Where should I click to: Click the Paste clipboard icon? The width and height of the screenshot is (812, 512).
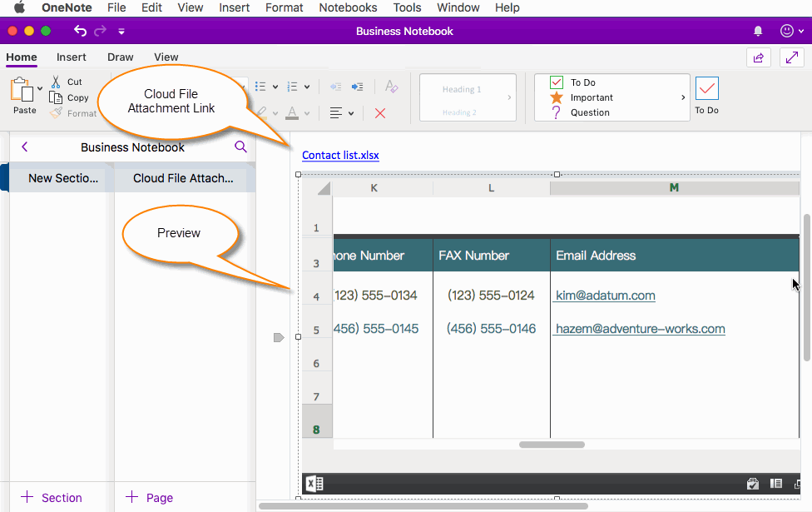pos(22,90)
